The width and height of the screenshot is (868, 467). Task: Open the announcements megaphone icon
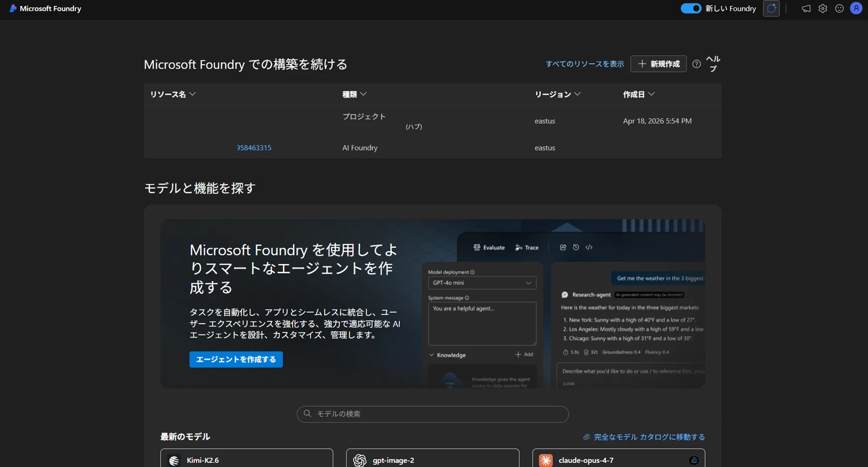pyautogui.click(x=806, y=8)
